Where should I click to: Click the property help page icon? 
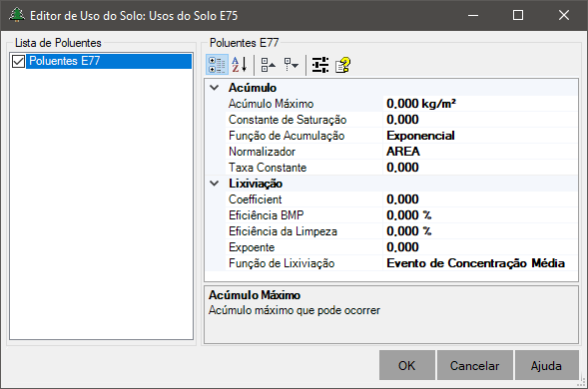342,65
